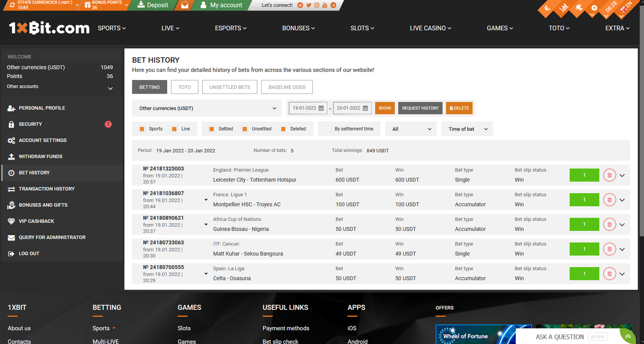Open the ESPORTS navigation menu
Screen dimensions: 644x344
point(230,28)
